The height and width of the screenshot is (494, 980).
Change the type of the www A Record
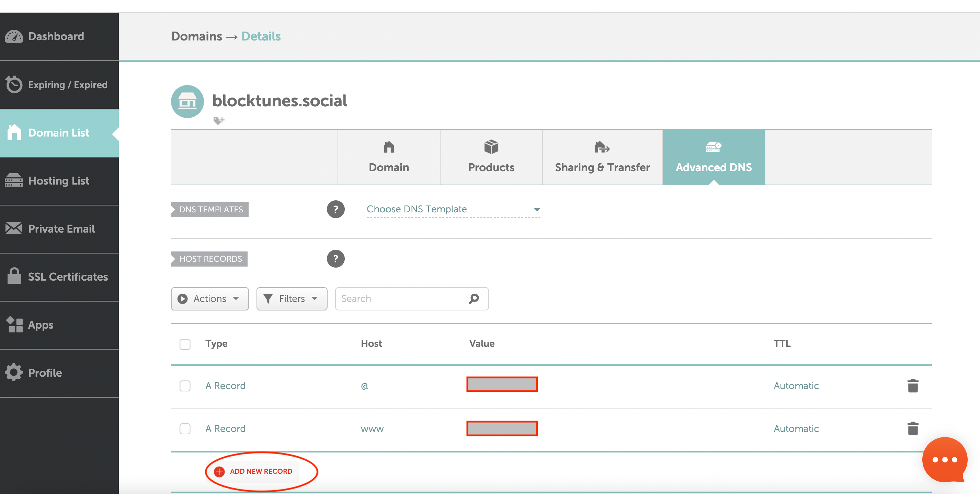point(225,428)
